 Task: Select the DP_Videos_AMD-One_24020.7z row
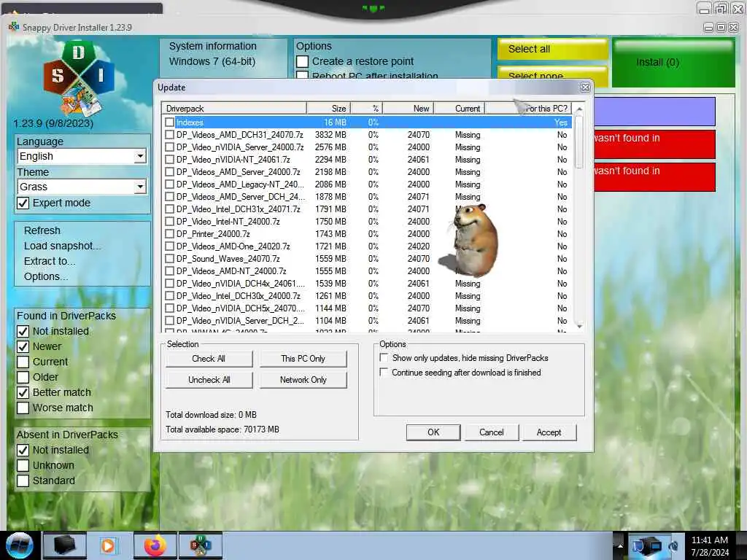(x=367, y=246)
